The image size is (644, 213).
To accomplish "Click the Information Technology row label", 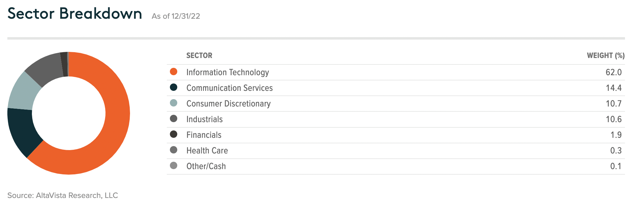I will 228,72.
